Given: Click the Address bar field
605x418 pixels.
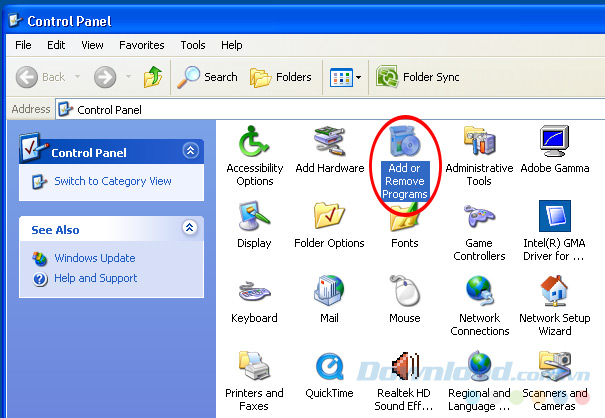Looking at the screenshot, I should coord(330,110).
